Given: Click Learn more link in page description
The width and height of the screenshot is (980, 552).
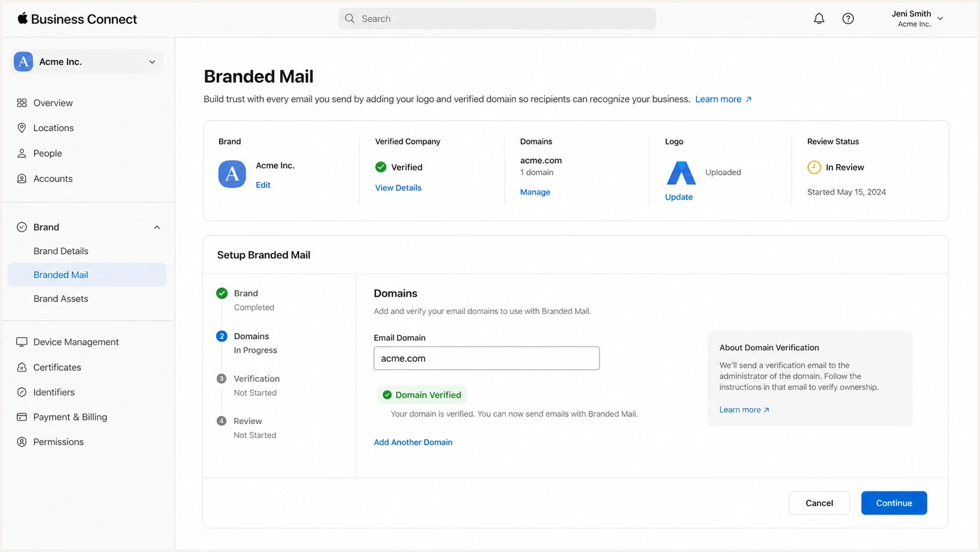Looking at the screenshot, I should 723,99.
